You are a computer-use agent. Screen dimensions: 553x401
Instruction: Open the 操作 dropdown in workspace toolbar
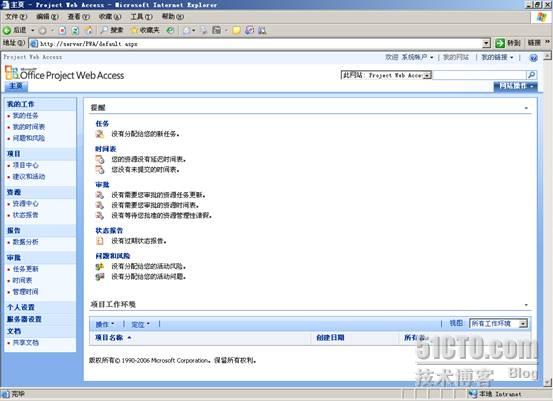[105, 324]
